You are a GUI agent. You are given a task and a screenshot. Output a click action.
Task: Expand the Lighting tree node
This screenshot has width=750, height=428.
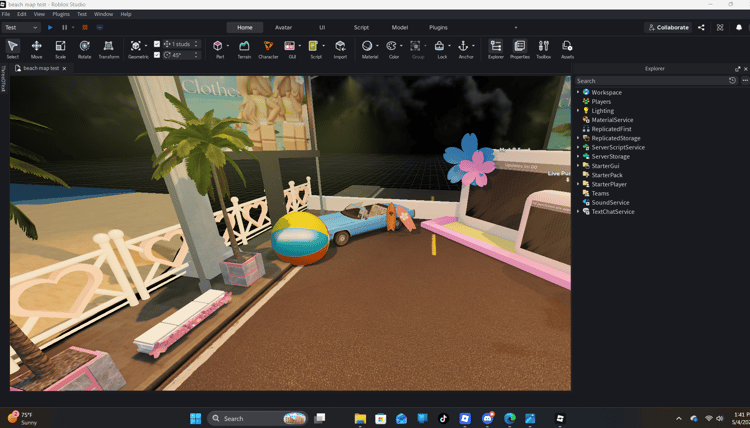tap(578, 110)
